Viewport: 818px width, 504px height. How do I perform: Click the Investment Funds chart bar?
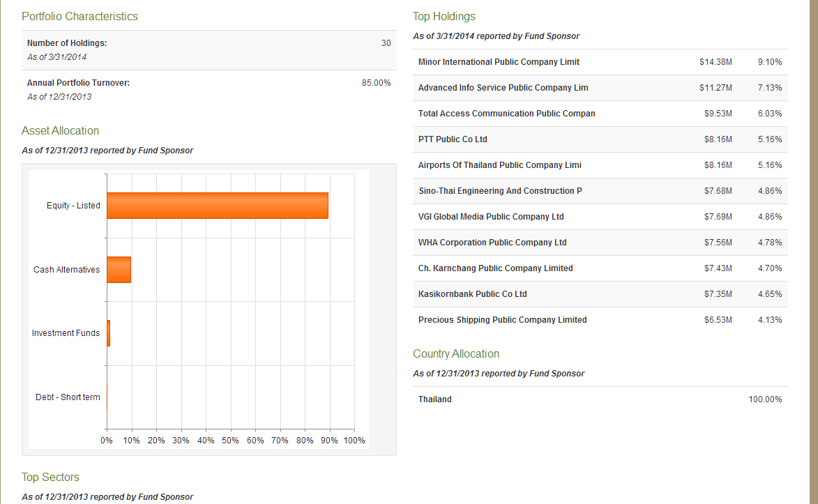click(109, 333)
